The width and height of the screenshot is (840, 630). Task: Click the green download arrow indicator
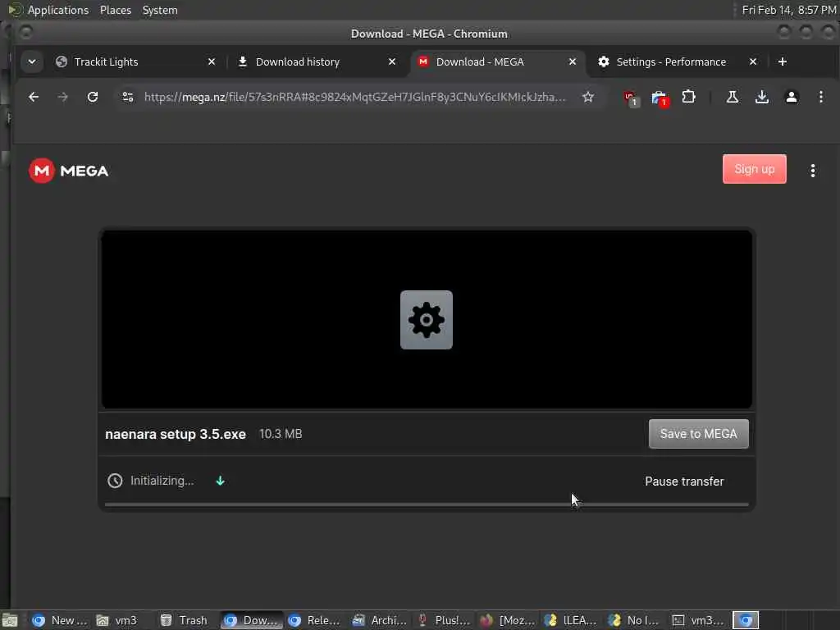tap(220, 481)
